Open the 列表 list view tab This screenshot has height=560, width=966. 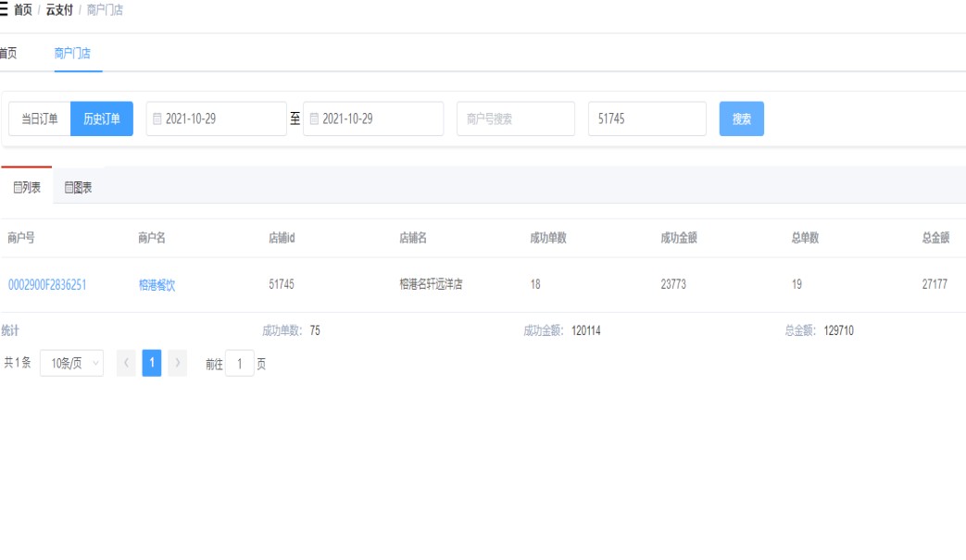[27, 188]
